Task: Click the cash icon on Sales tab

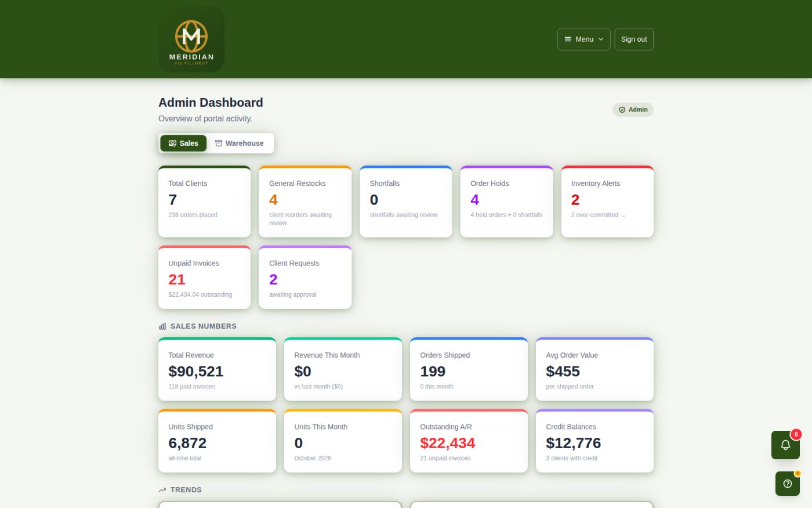Action: (172, 143)
